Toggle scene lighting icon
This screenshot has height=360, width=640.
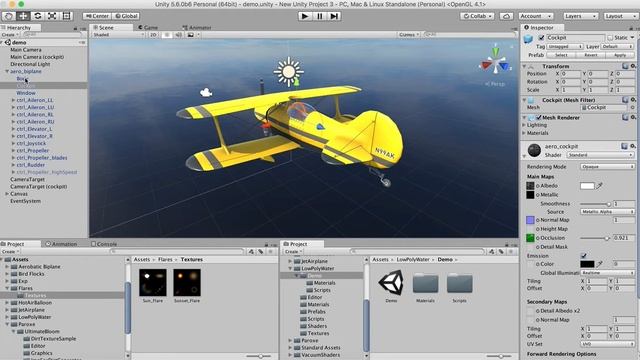click(167, 35)
